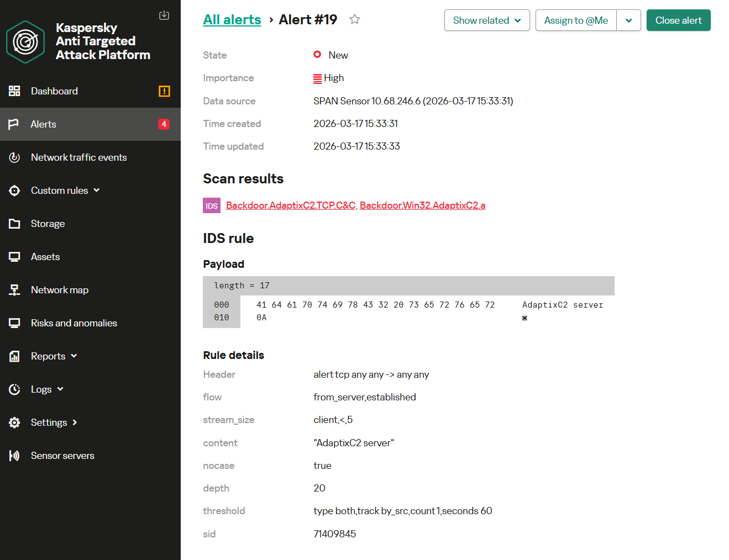Image resolution: width=729 pixels, height=560 pixels.
Task: Click the Kaspersky radar logo icon
Action: click(25, 42)
